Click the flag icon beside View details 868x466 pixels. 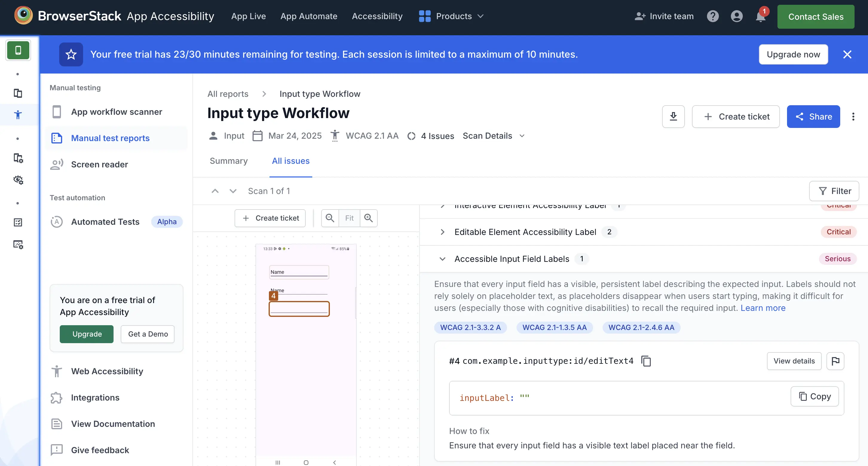tap(836, 361)
